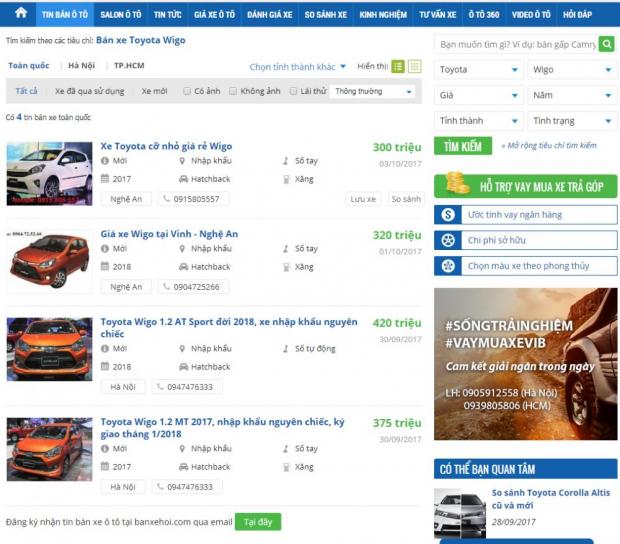Screen dimensions: 620x544
Task: Expand the "Thông thường" sort dropdown
Action: pyautogui.click(x=372, y=91)
